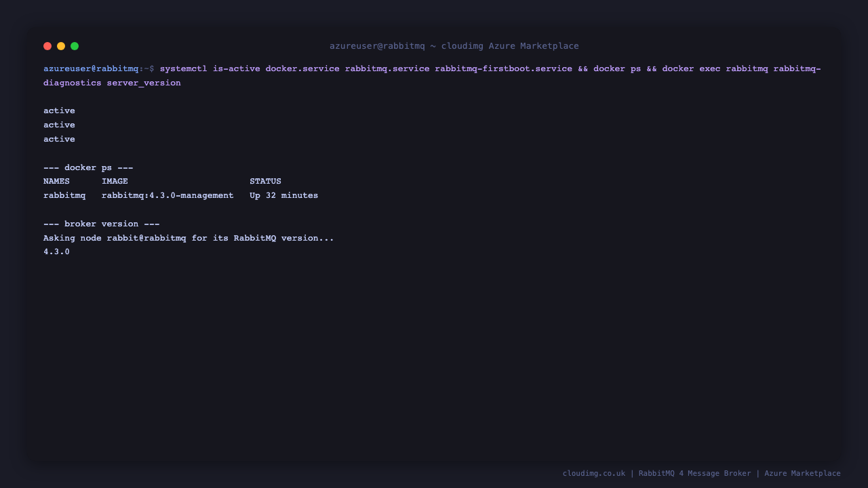This screenshot has width=868, height=488.
Task: Click 'docker.service' in the command
Action: coord(302,68)
